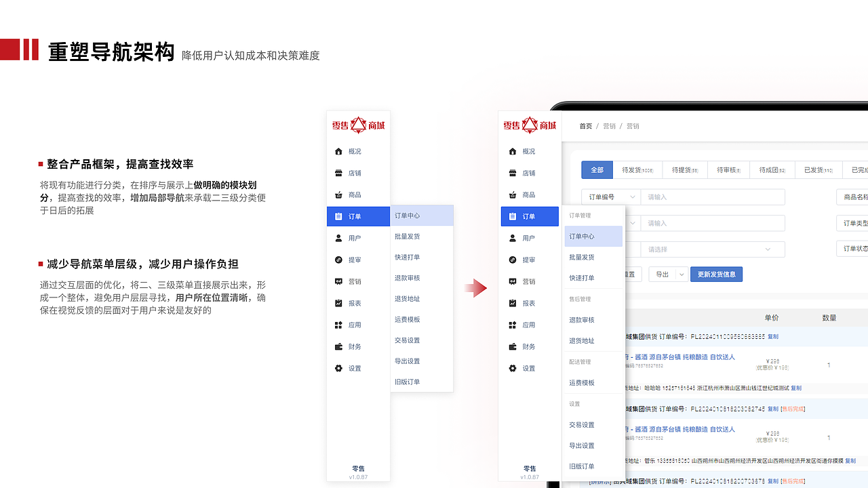Click 设置 gear icon in standalone sidebar mockup
The height and width of the screenshot is (488, 868).
[x=339, y=368]
